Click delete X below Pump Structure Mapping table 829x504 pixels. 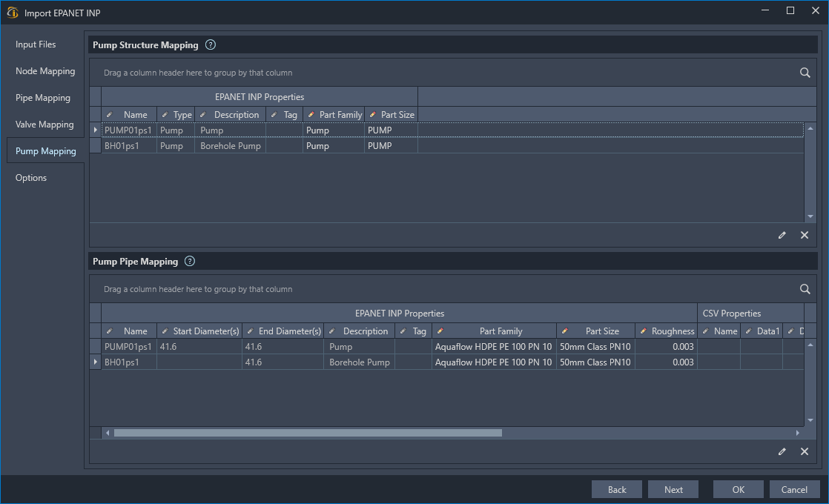point(804,235)
